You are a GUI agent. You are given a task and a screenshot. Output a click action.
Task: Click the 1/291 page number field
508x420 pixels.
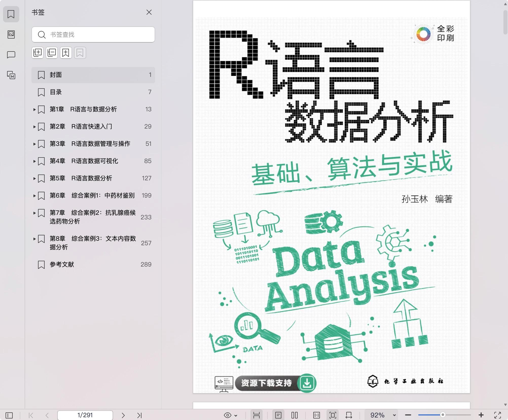[x=85, y=415]
